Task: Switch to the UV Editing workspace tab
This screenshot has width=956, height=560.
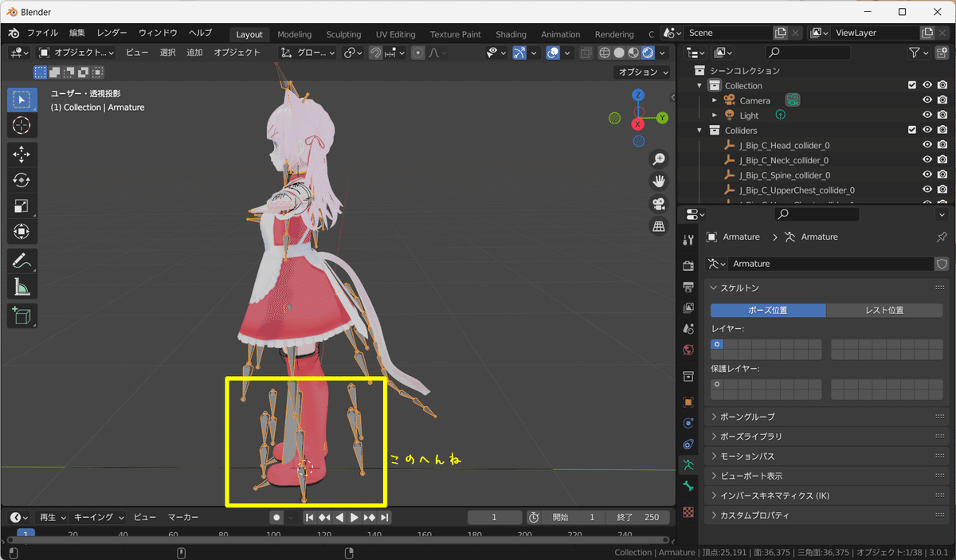Action: [x=396, y=34]
